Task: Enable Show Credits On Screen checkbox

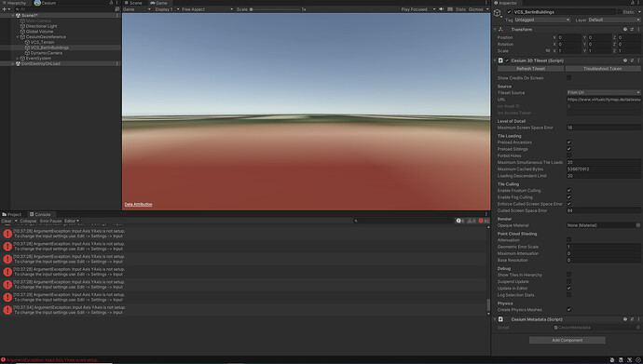Action: click(568, 78)
